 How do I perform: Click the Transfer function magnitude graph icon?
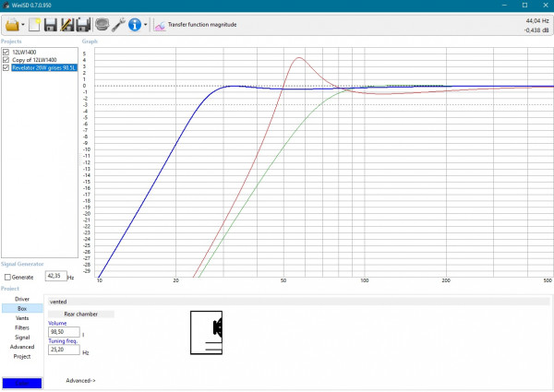click(161, 25)
